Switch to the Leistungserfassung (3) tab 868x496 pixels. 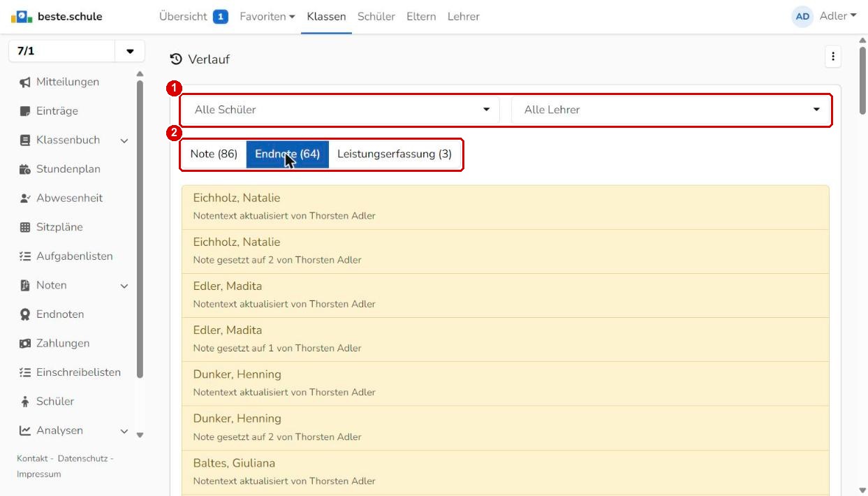coord(395,154)
